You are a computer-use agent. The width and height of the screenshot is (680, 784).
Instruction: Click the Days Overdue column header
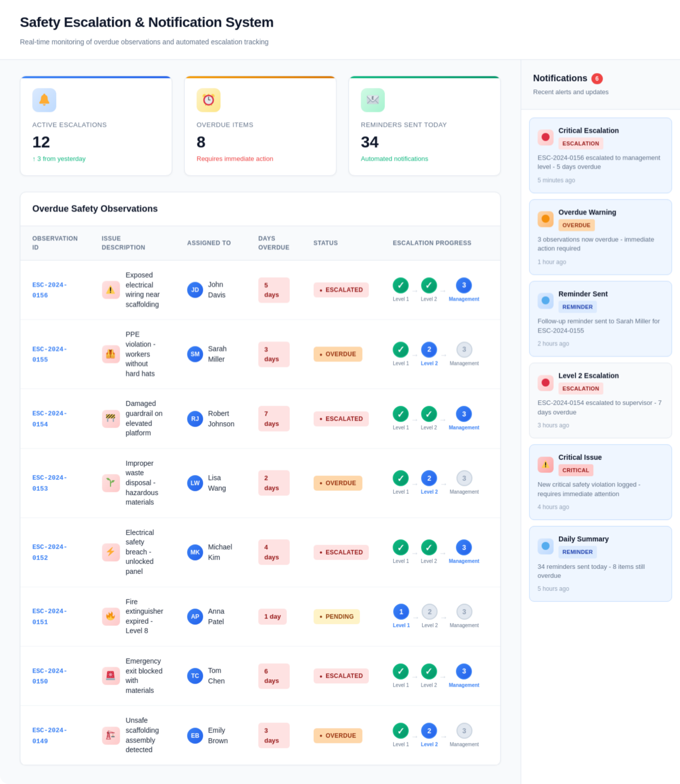(273, 243)
